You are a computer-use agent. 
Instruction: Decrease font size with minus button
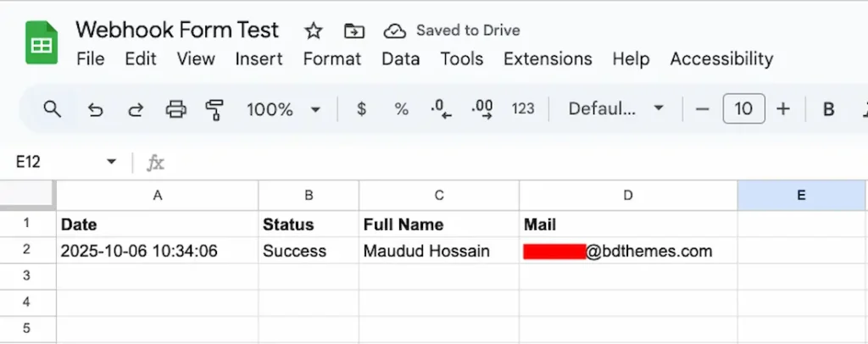coord(702,108)
